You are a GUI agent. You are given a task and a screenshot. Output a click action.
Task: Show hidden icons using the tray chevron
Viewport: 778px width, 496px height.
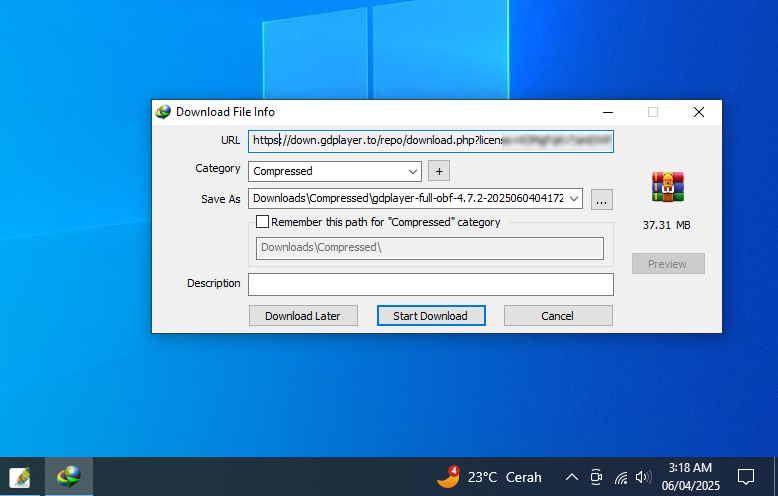pyautogui.click(x=572, y=477)
